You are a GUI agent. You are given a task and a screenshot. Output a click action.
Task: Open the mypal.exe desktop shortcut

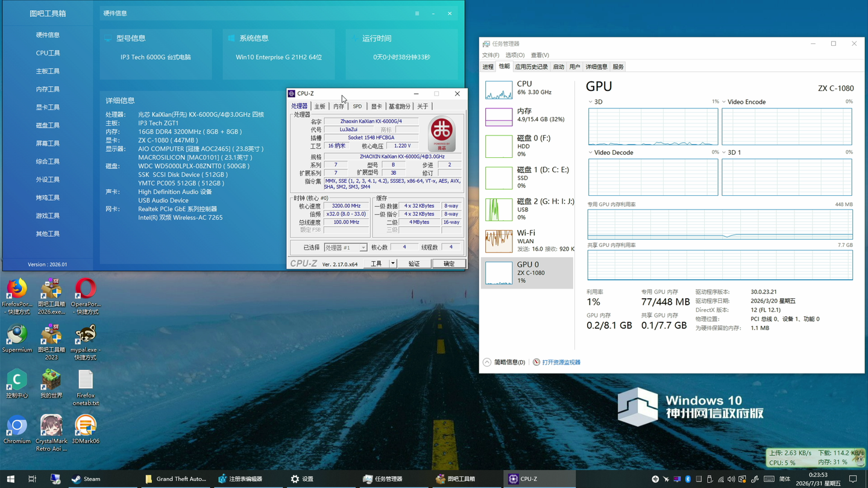(86, 342)
